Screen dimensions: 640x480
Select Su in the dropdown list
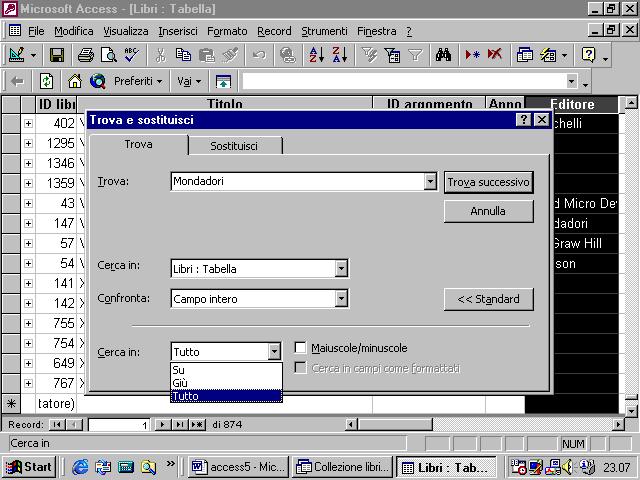[x=226, y=370]
